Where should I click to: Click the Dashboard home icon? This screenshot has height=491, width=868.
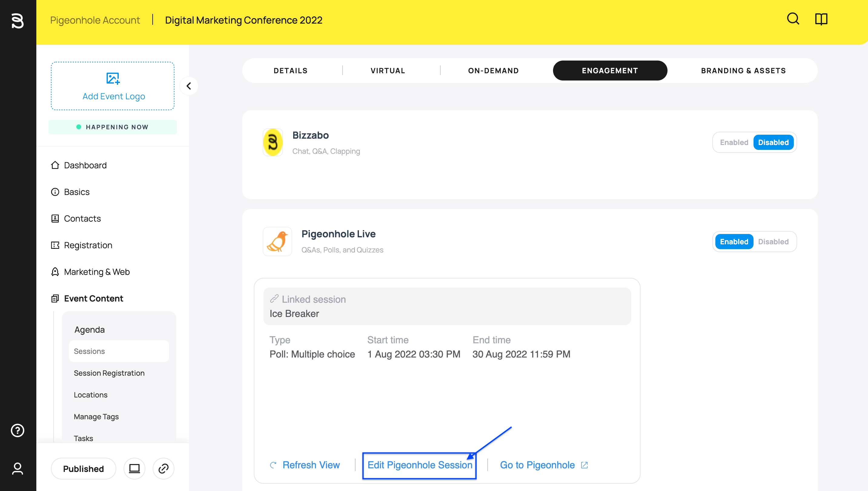[x=55, y=165]
